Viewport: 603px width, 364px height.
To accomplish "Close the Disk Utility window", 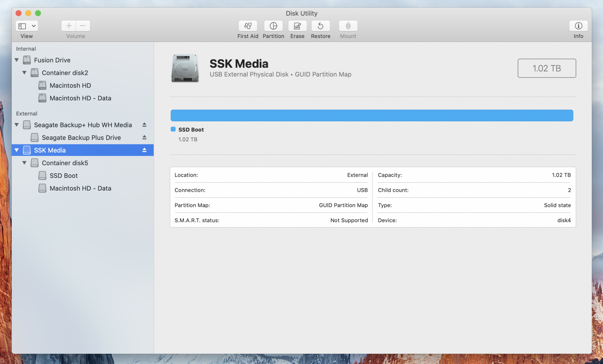I will coord(18,13).
